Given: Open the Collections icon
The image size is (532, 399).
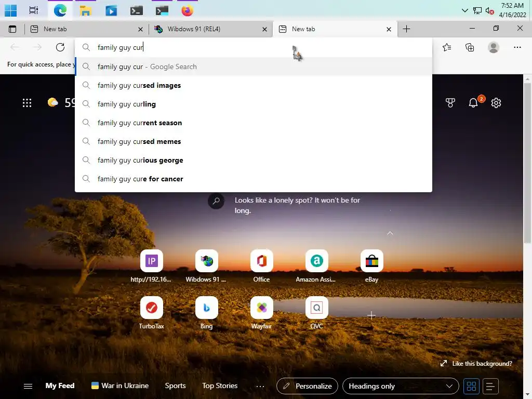Looking at the screenshot, I should [x=470, y=47].
